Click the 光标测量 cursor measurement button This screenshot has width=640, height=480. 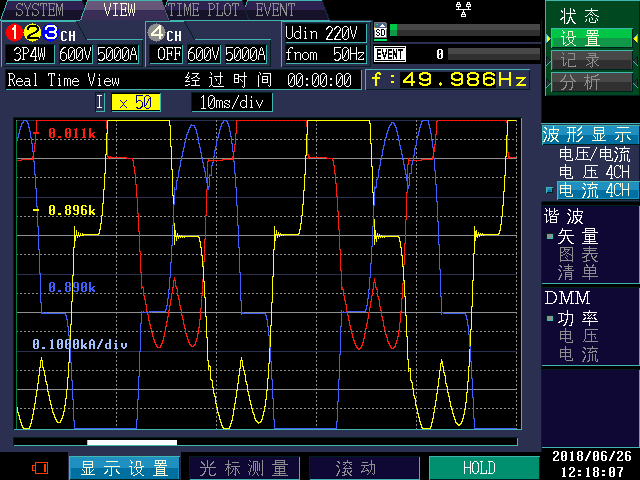point(244,468)
